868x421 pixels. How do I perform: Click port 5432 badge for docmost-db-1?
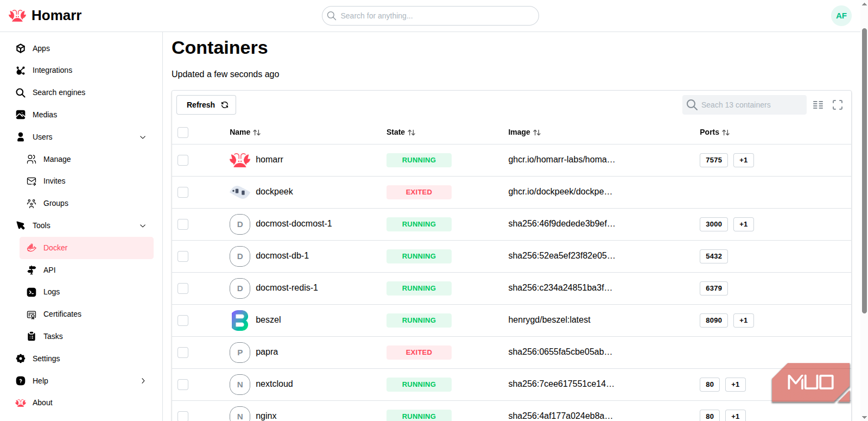pos(714,256)
